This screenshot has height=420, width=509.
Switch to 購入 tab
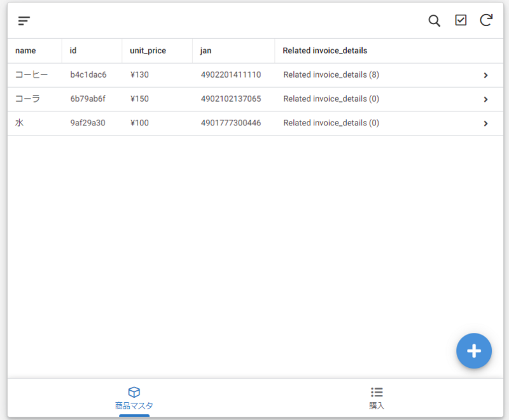pos(377,398)
